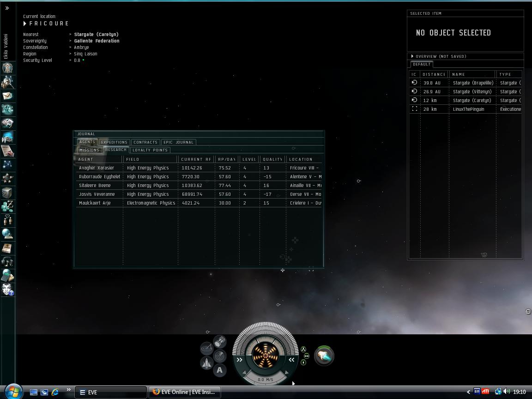The height and width of the screenshot is (399, 532).
Task: Select Stargate (Caretyn) in overview
Action: (465, 100)
